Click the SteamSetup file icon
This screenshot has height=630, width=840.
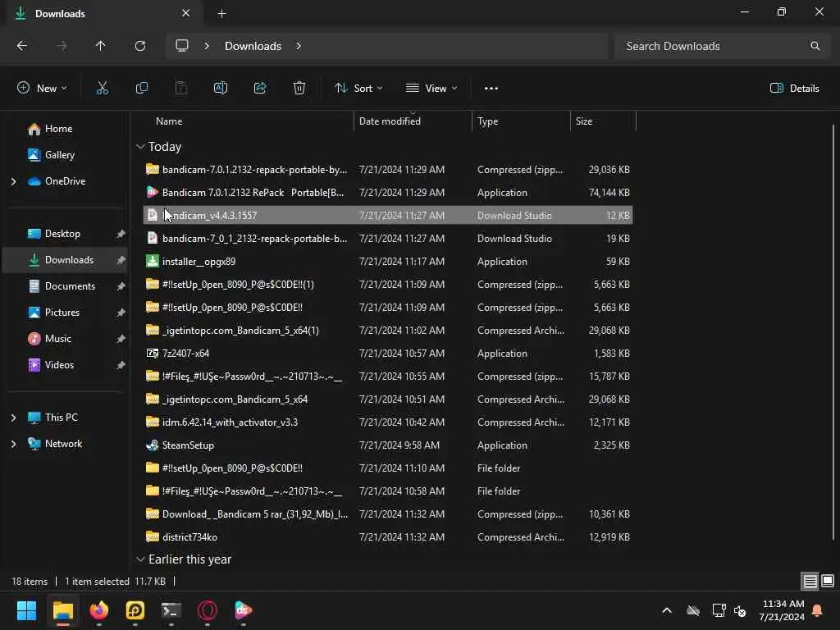[152, 445]
